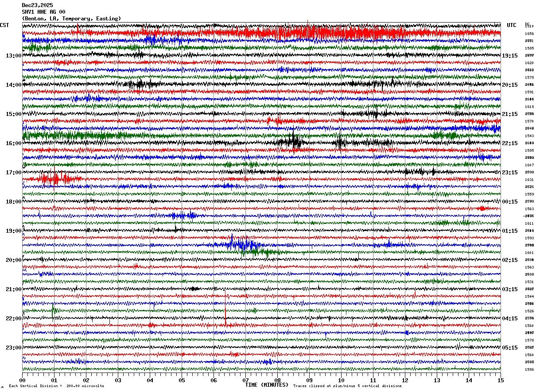Click the Each Vertical Division 200.00 microvolts note
This screenshot has width=536, height=392.
pos(56,386)
